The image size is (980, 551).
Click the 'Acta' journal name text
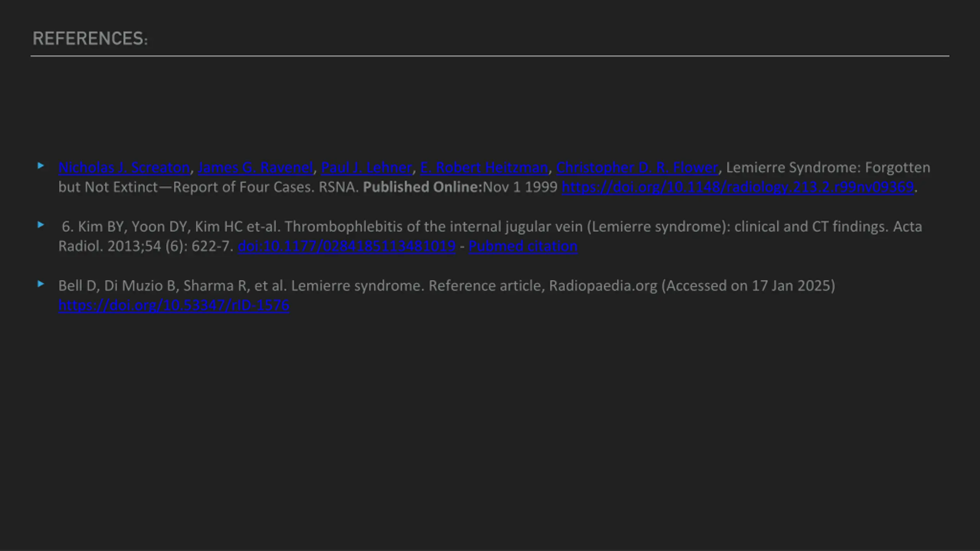907,227
